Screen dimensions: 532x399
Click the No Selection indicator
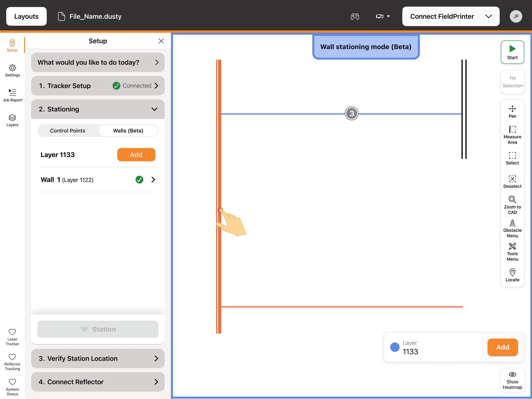512,82
